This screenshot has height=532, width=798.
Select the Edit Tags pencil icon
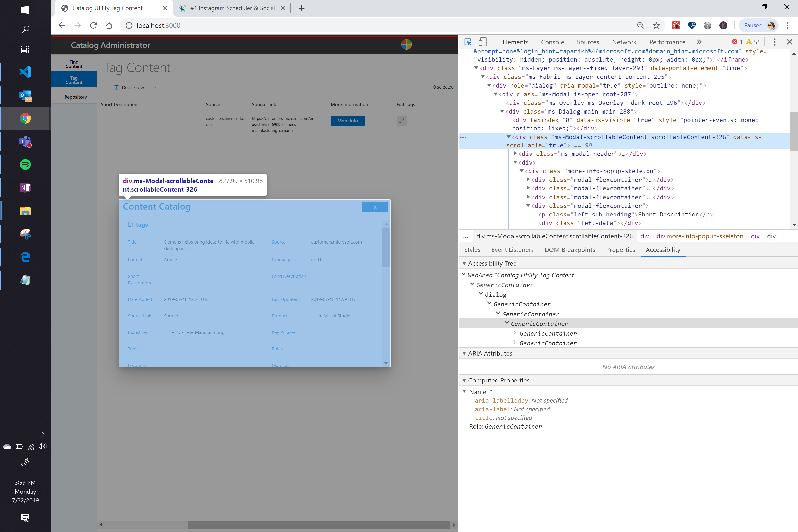(401, 121)
